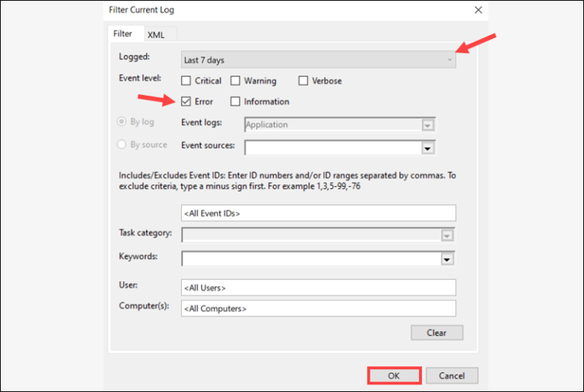Check the Verbose event level box

pyautogui.click(x=303, y=81)
